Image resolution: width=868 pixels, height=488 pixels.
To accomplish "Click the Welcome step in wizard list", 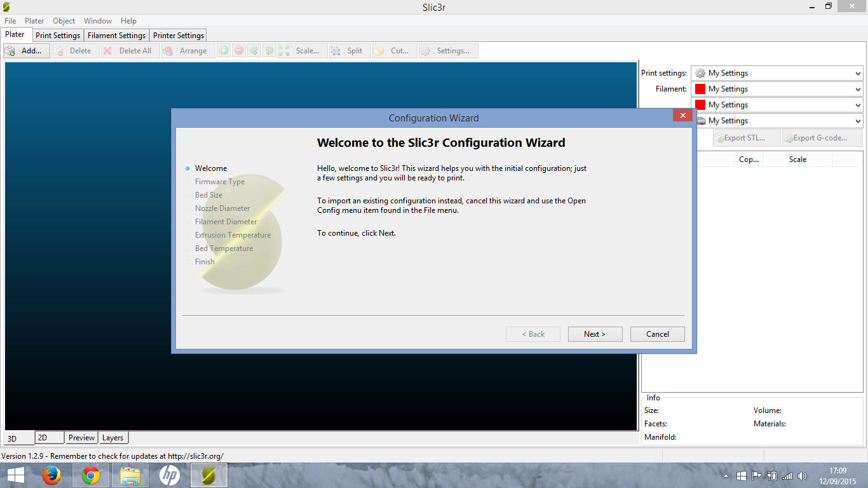I will coord(211,168).
